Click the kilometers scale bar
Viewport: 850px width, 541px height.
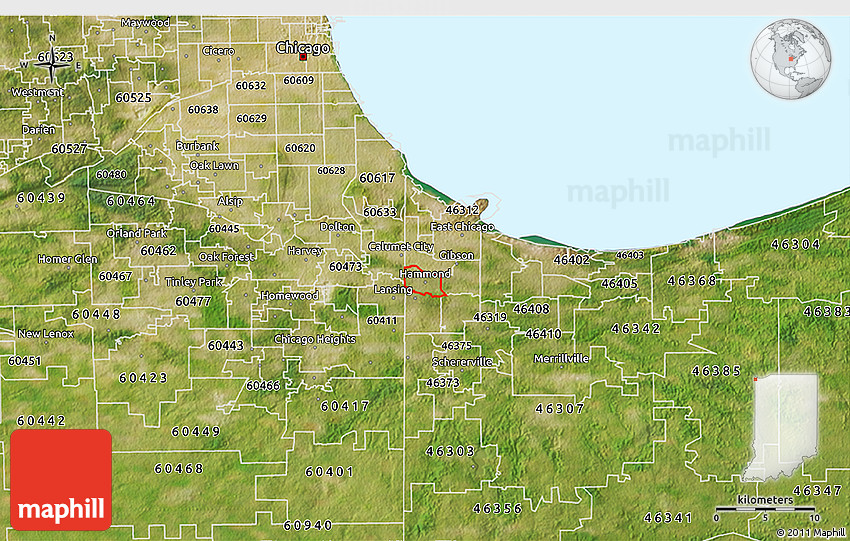tap(766, 509)
